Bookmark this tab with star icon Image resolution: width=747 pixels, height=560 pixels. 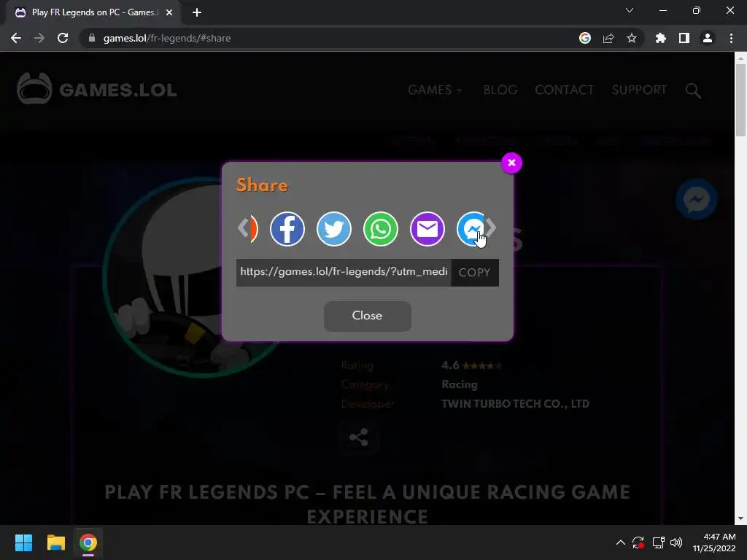pos(632,38)
